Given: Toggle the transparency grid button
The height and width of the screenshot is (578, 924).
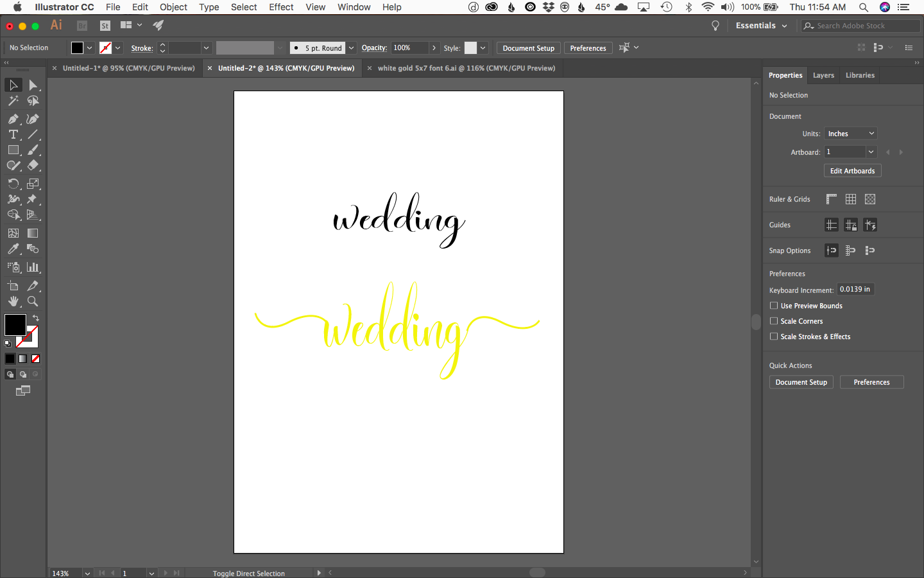Looking at the screenshot, I should coord(870,199).
